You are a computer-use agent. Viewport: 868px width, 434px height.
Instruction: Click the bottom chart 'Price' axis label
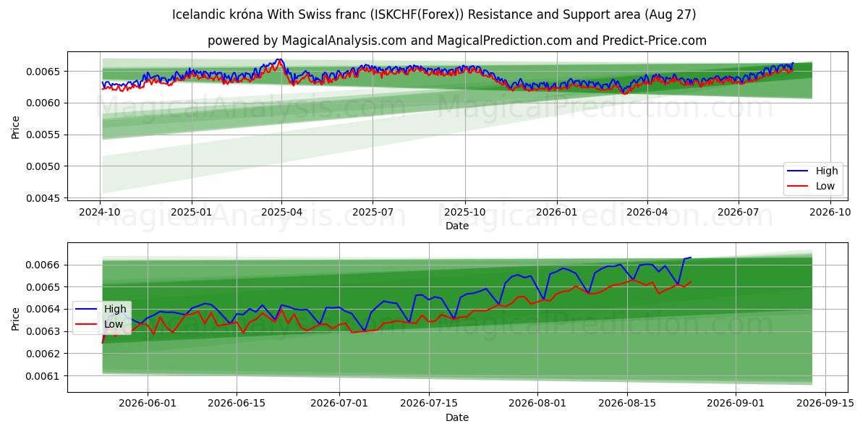tap(16, 318)
